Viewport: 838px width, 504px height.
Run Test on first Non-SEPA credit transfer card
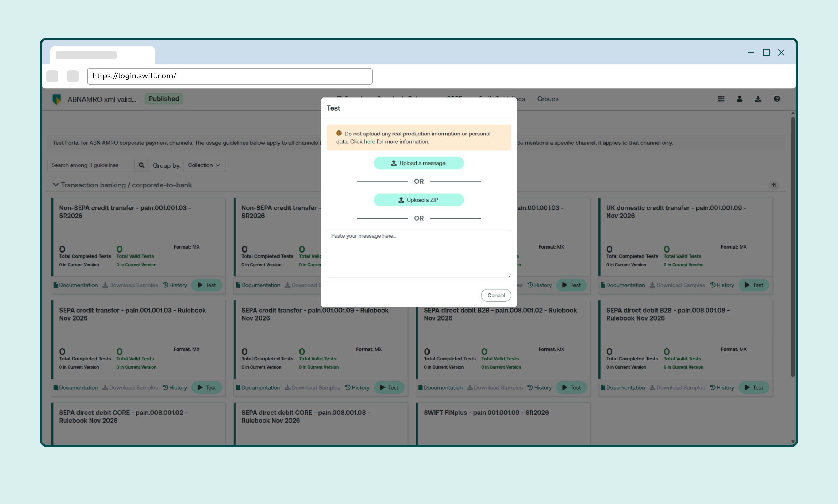point(207,285)
